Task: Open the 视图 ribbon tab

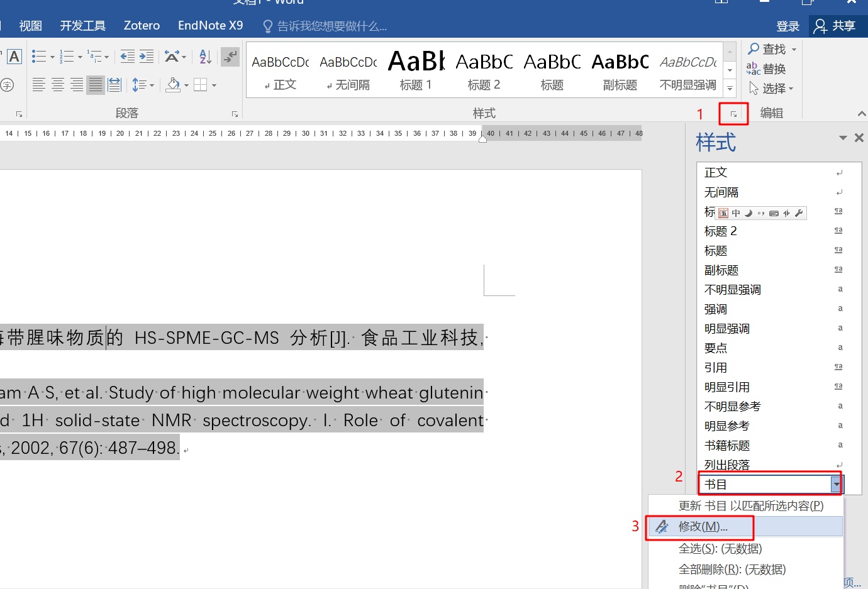Action: coord(30,26)
